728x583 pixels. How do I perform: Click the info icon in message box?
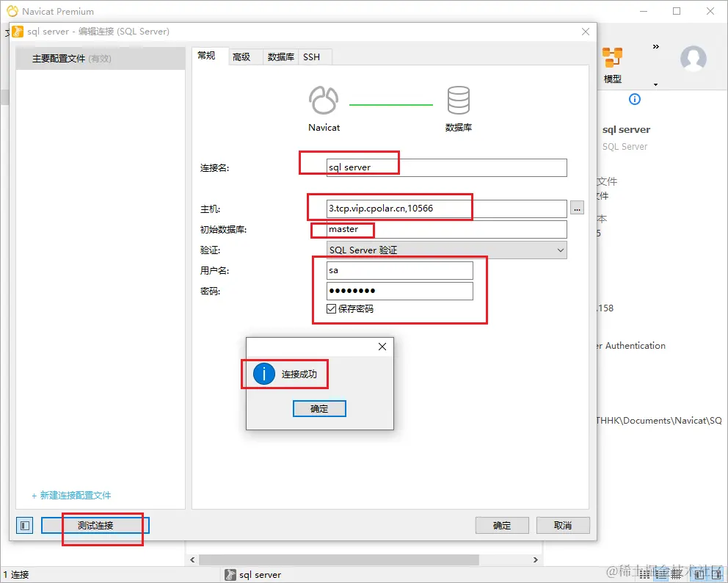[263, 374]
